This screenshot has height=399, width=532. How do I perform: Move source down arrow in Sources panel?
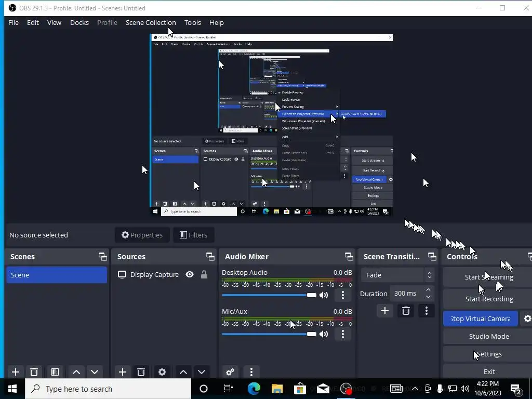(202, 372)
